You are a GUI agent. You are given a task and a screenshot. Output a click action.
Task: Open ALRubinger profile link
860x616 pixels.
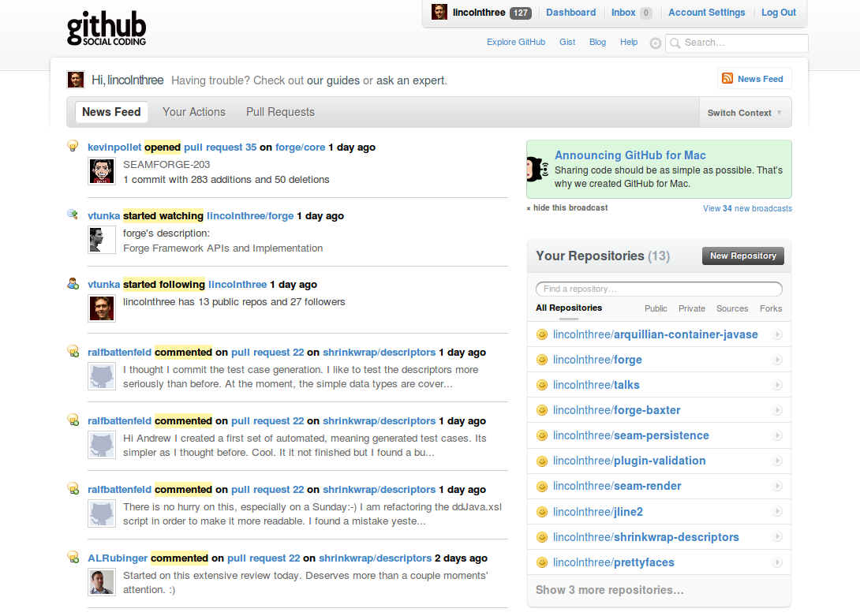point(118,558)
